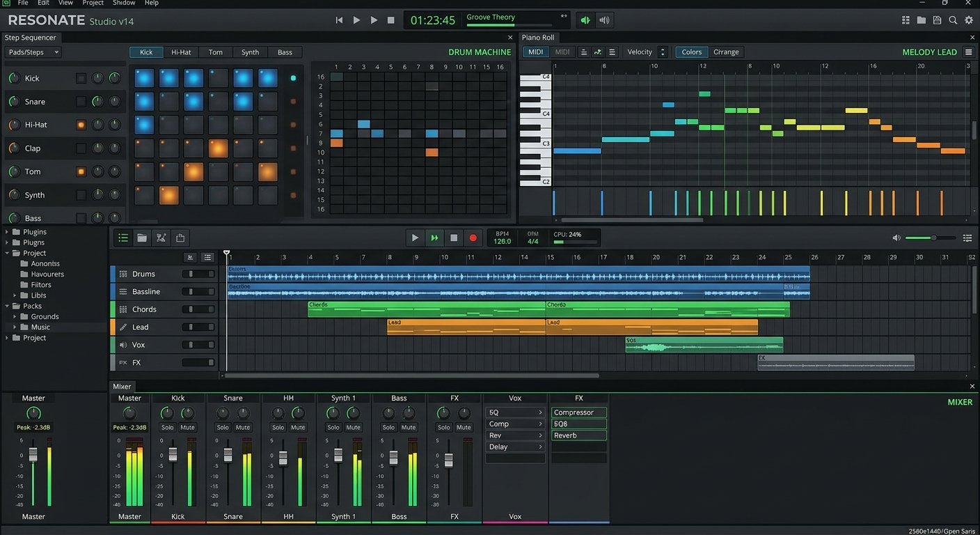Viewport: 980px width, 535px height.
Task: Click the three-lines list icon in the Piano Roll toolbar
Action: point(612,52)
